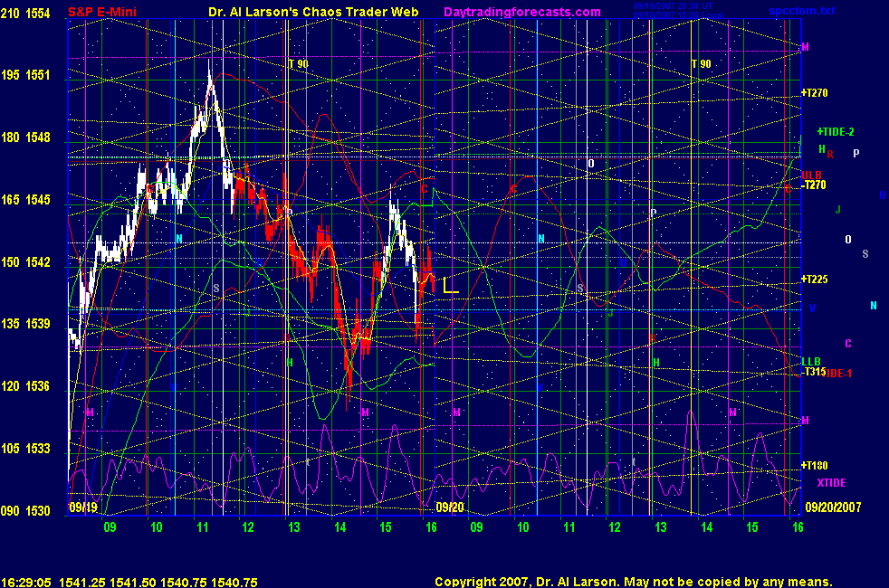Select the -T315 level label
Viewport: 889px width, 588px height.
(x=814, y=372)
